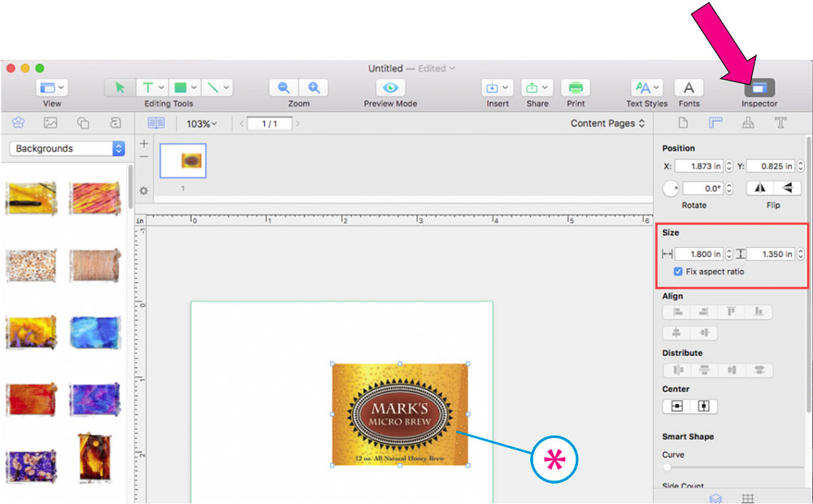
Task: Align objects to right edges
Action: [x=703, y=311]
